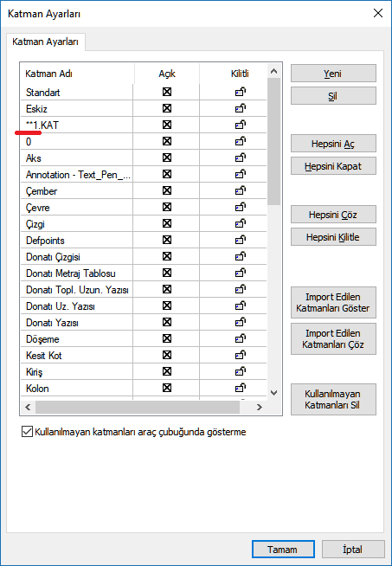
Task: Select the Donatı Metraj Tablosu layer row
Action: click(144, 273)
